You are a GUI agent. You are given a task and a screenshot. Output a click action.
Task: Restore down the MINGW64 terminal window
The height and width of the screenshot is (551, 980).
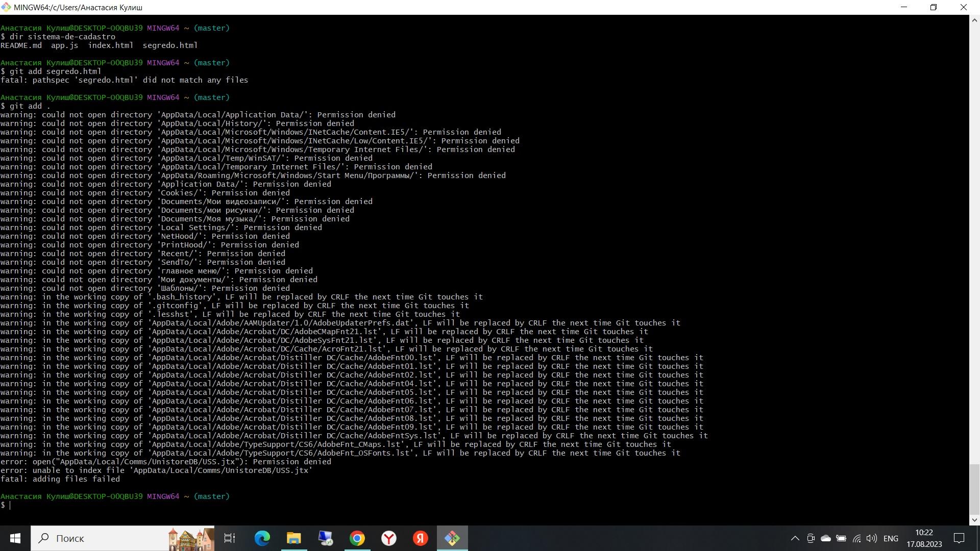coord(934,7)
